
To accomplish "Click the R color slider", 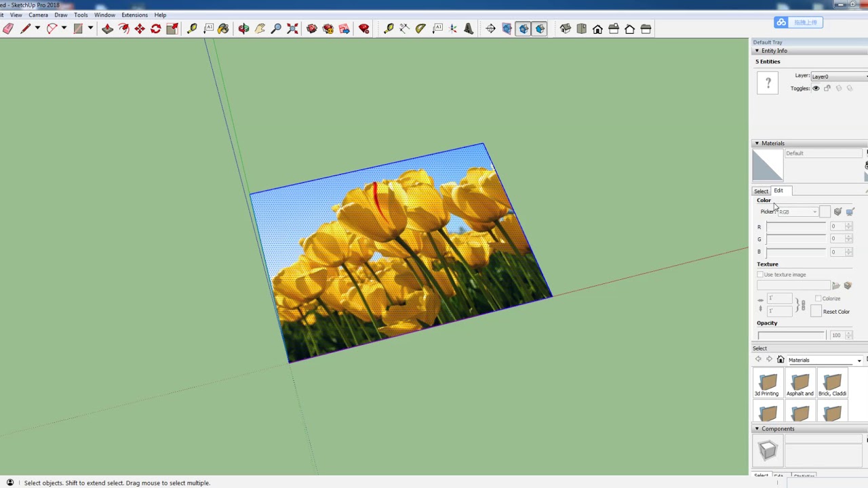I will coord(796,226).
